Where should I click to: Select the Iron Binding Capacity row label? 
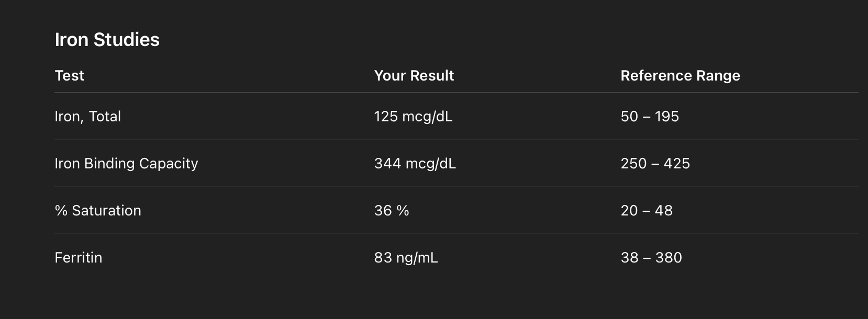(126, 164)
